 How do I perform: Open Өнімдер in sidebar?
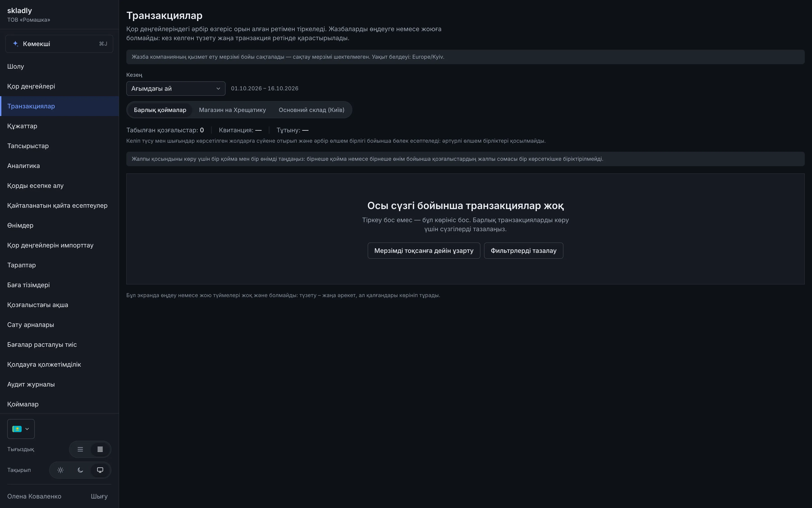coord(59,225)
